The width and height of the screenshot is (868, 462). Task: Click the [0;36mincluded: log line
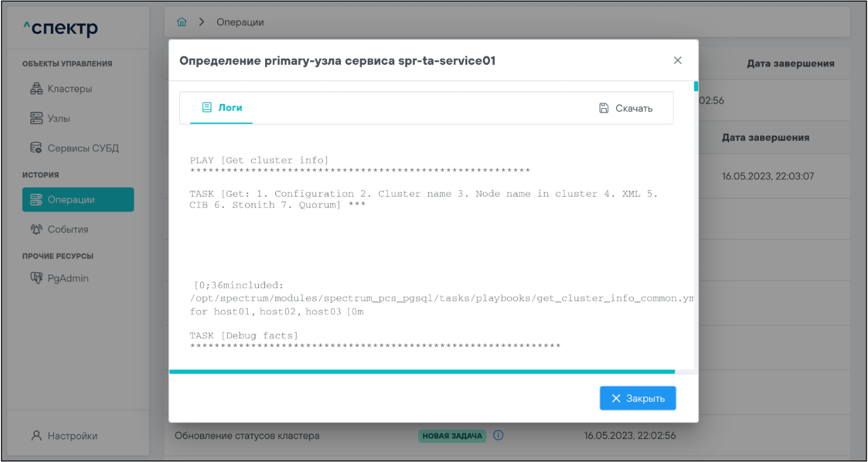coord(239,285)
